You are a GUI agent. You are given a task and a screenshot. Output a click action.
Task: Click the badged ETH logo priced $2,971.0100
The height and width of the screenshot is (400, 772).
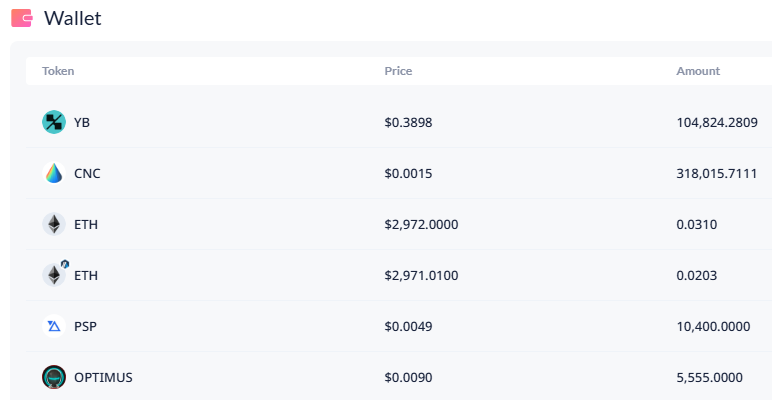(54, 275)
